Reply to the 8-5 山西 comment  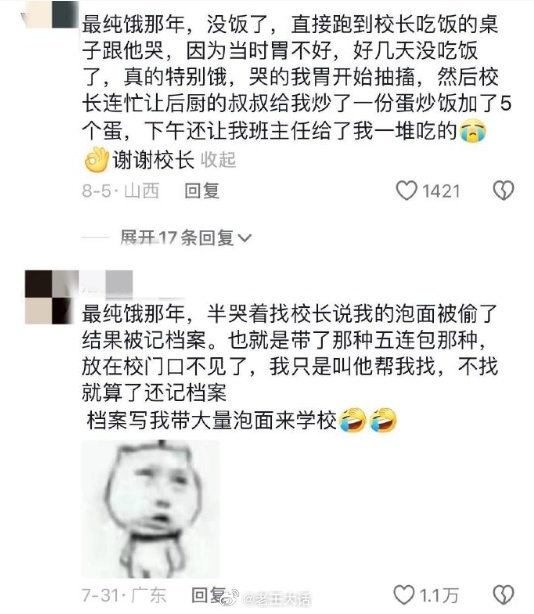tap(202, 191)
